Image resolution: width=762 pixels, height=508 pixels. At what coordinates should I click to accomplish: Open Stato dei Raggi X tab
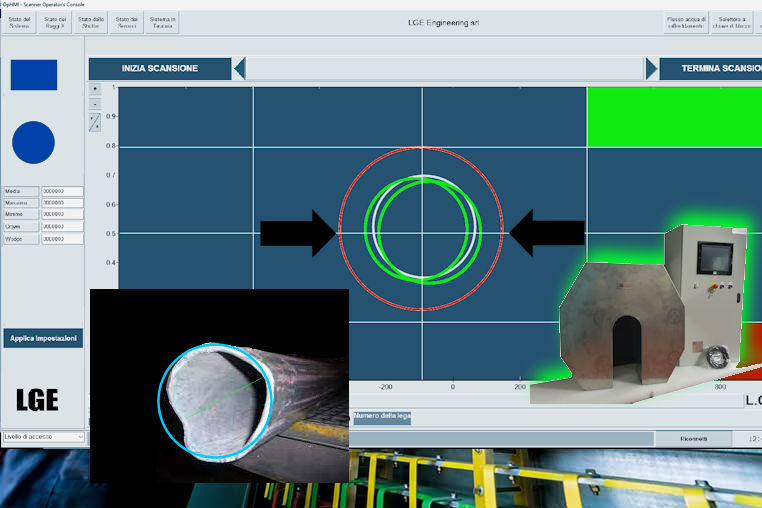[x=55, y=22]
